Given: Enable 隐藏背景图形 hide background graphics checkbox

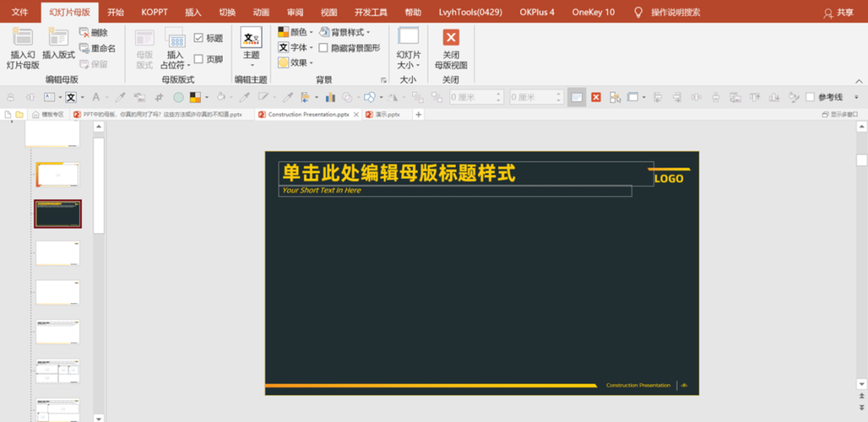Looking at the screenshot, I should (323, 48).
